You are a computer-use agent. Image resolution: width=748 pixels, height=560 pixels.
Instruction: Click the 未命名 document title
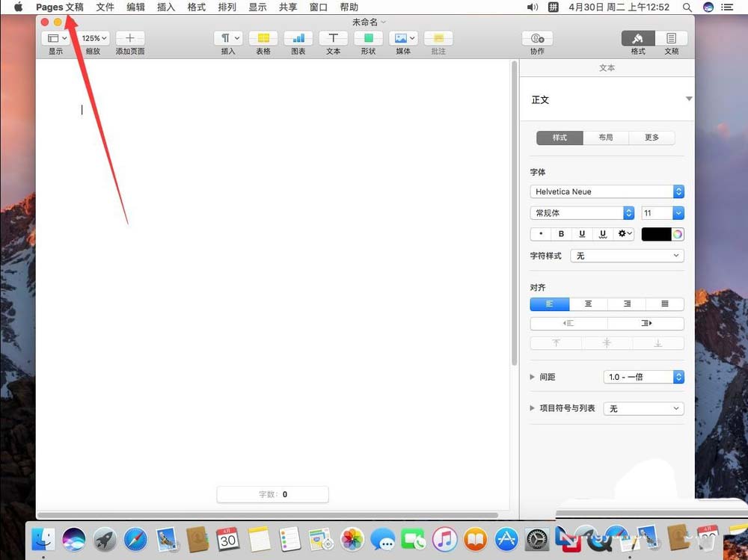366,22
